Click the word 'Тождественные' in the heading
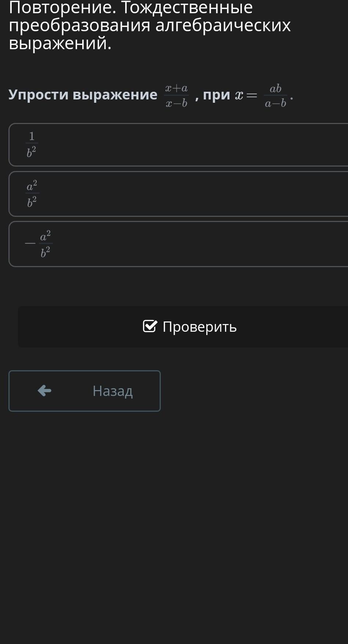 [x=187, y=8]
